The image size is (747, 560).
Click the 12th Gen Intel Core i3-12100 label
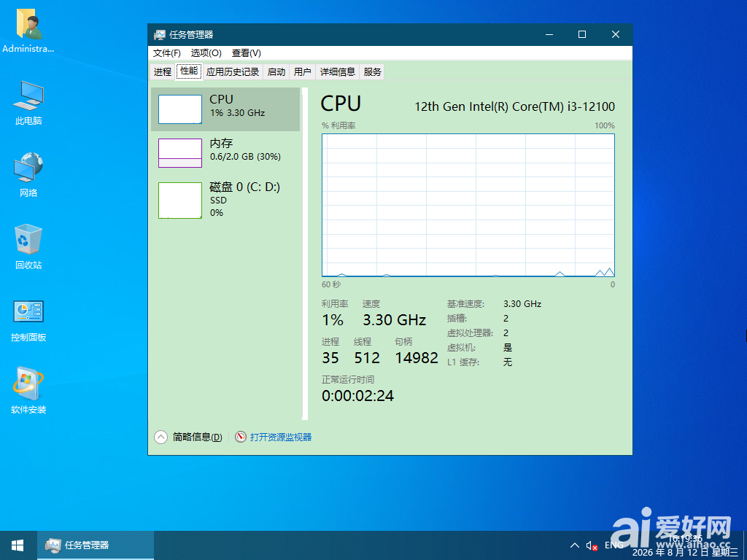coord(514,106)
